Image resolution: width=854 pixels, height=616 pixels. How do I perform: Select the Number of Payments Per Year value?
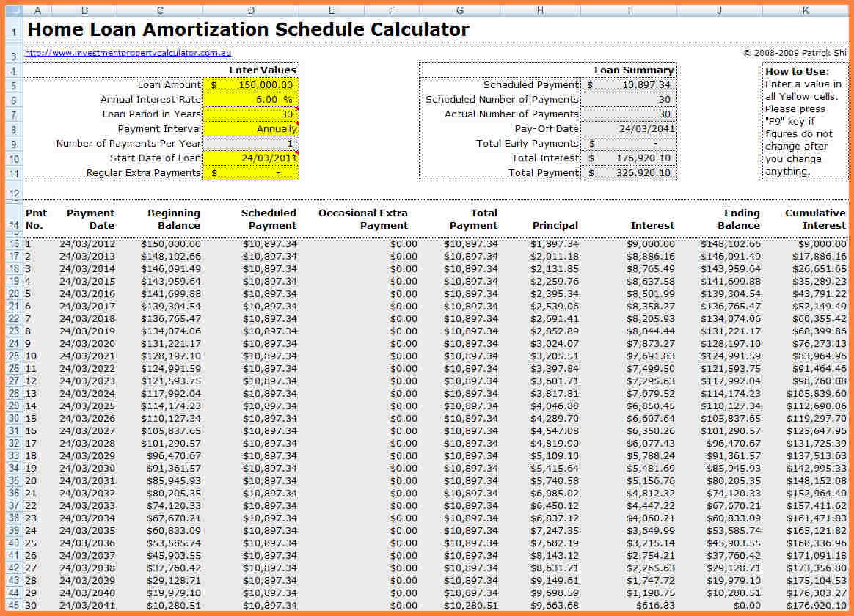[x=250, y=144]
